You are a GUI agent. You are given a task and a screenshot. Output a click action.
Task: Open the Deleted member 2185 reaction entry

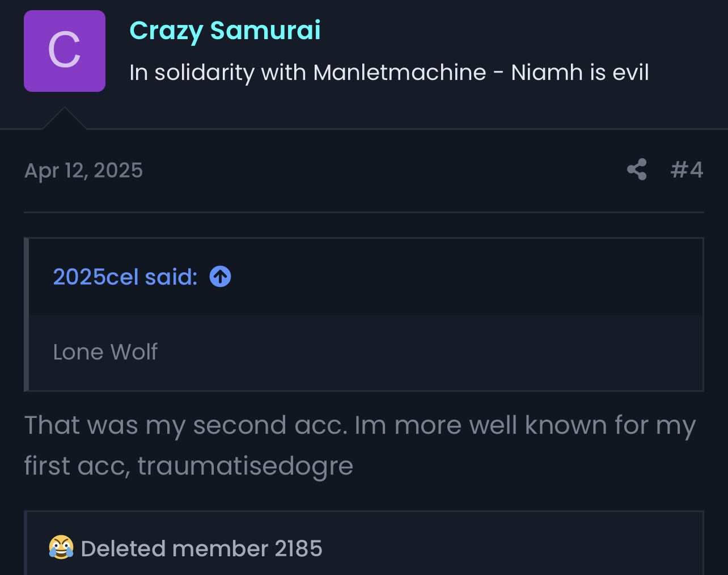click(x=201, y=548)
